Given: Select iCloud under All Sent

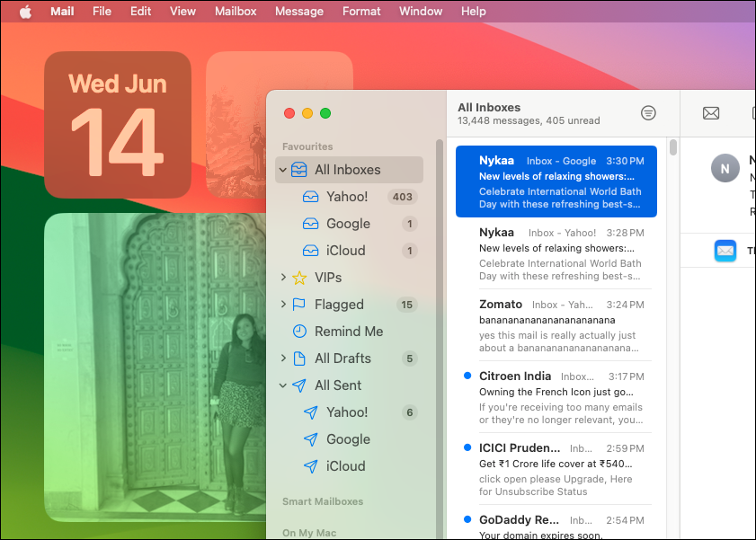Looking at the screenshot, I should click(346, 466).
